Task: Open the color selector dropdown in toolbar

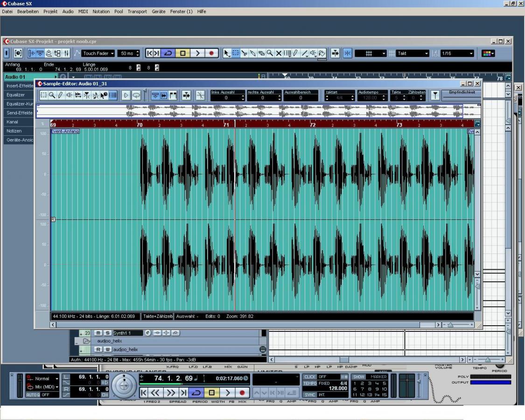Action: click(488, 53)
